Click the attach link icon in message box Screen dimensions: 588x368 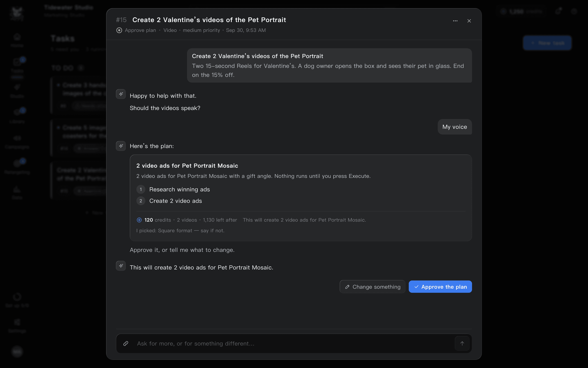coord(126,343)
